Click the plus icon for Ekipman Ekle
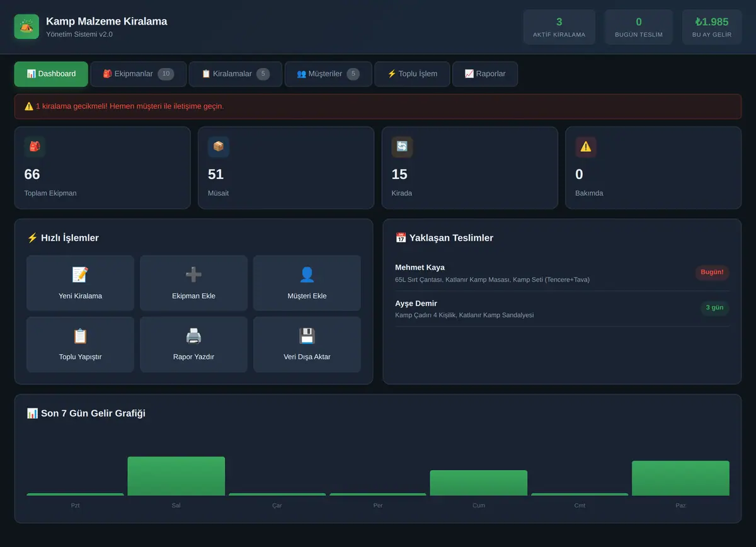 pyautogui.click(x=193, y=275)
